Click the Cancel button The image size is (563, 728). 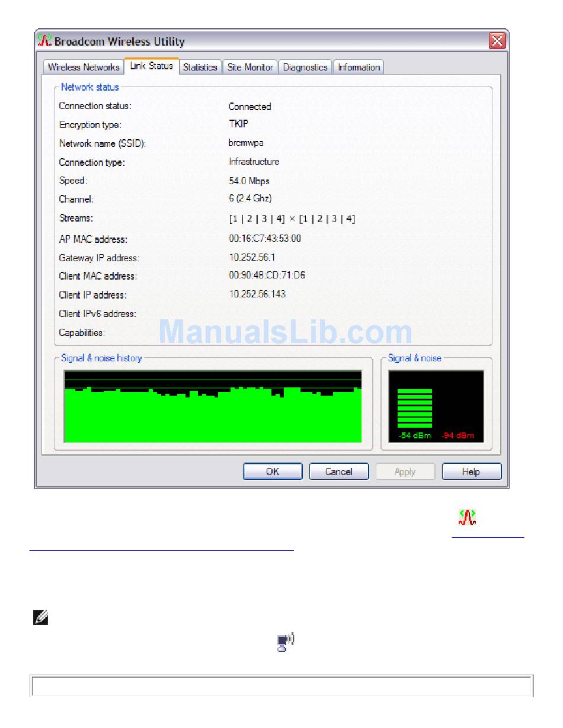339,472
